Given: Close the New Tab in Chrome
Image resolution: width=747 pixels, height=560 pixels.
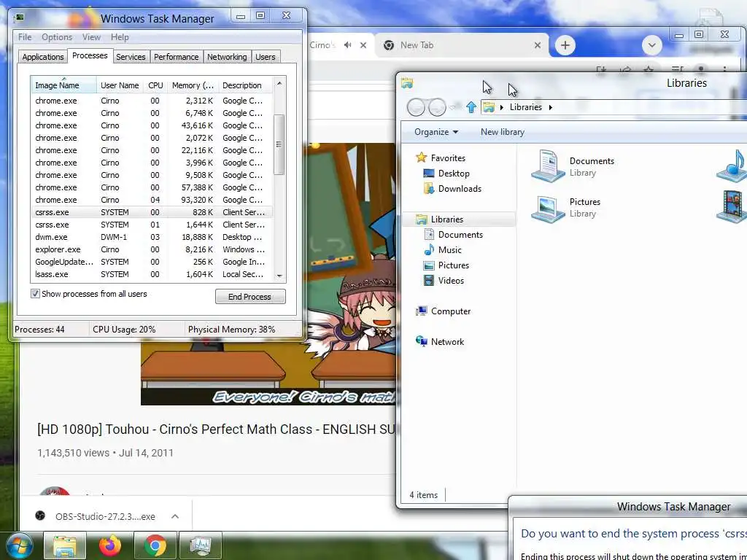Looking at the screenshot, I should (x=538, y=45).
